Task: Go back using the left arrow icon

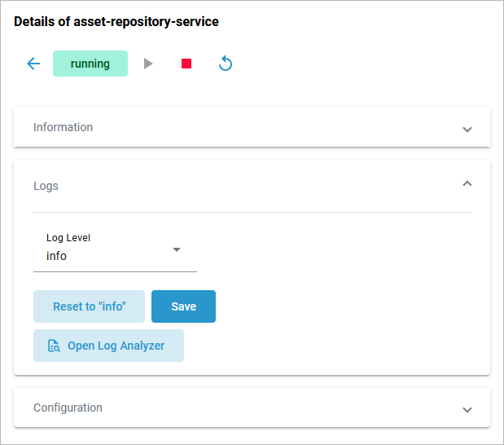Action: [x=33, y=64]
